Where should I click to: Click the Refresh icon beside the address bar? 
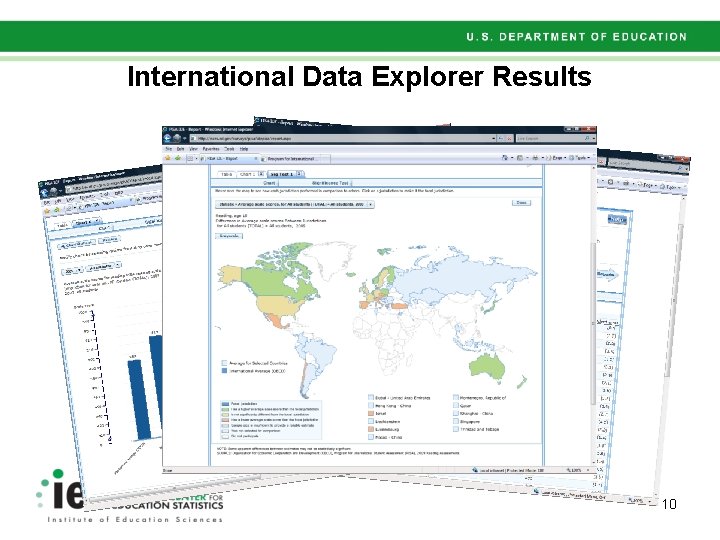click(501, 138)
